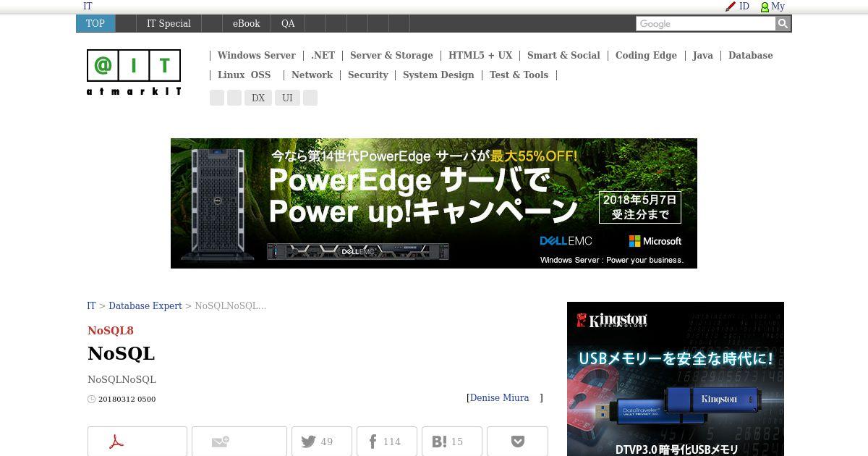Open Security category
The image size is (868, 456).
click(367, 75)
